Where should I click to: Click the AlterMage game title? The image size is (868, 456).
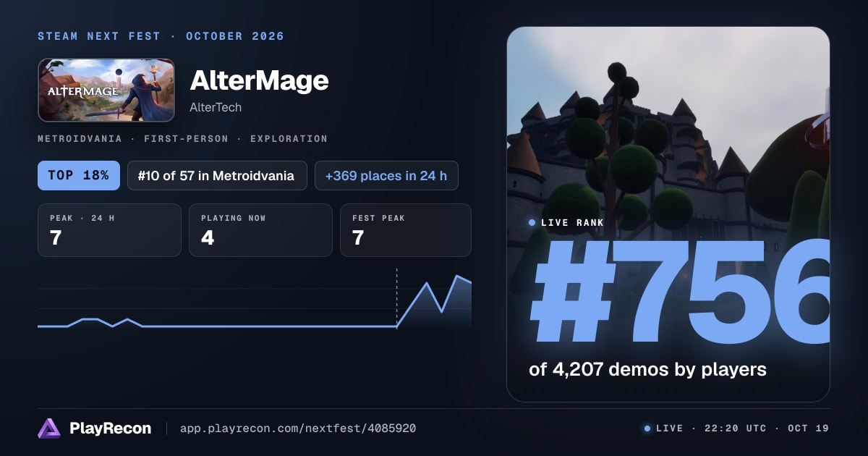coord(259,80)
